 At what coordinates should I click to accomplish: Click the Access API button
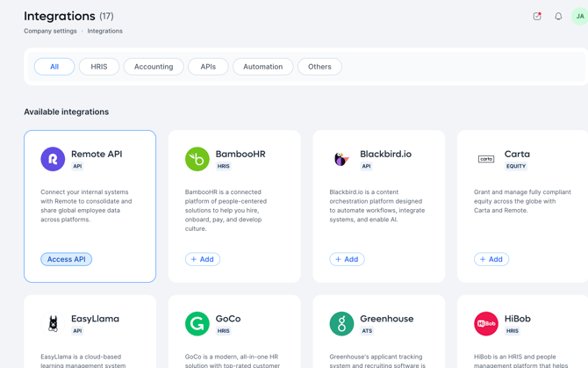pyautogui.click(x=67, y=259)
